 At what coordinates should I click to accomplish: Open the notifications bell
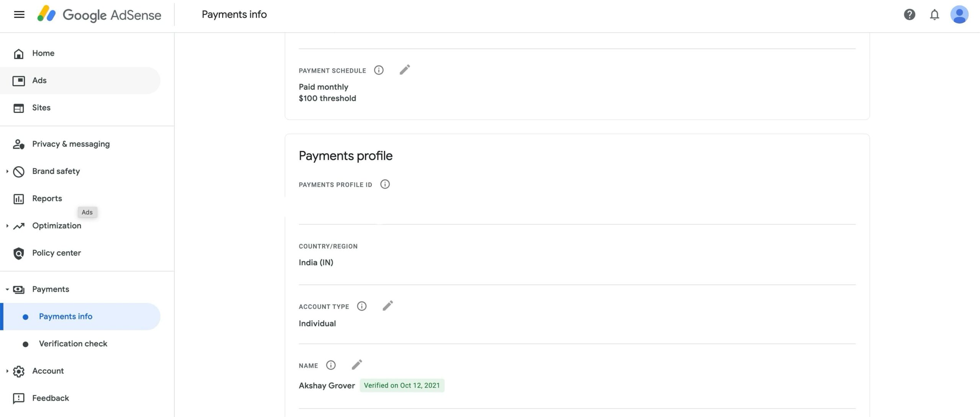point(934,15)
